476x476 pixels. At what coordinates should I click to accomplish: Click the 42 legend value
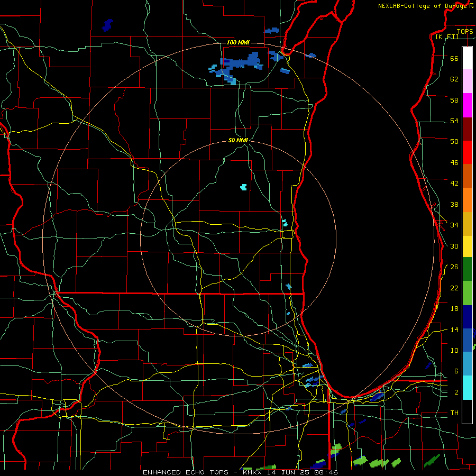coord(454,184)
